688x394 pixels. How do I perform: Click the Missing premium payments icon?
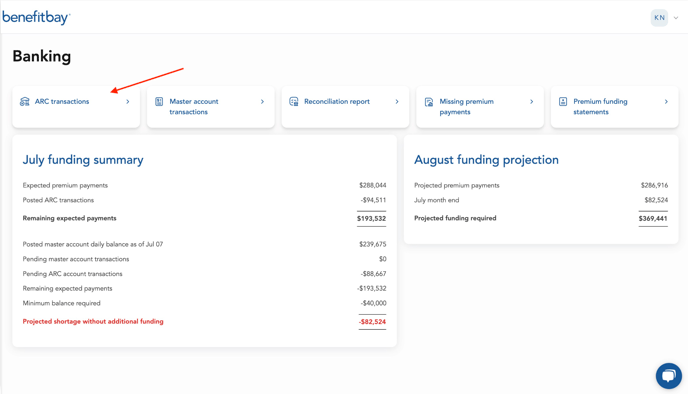coord(429,102)
